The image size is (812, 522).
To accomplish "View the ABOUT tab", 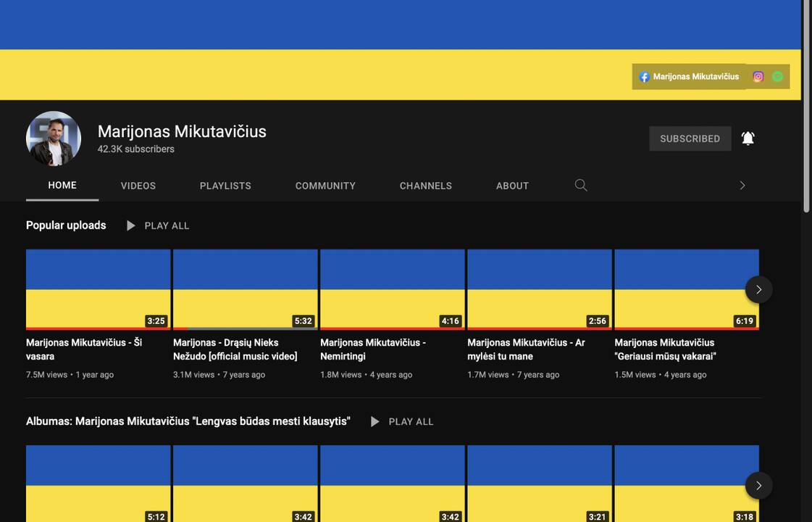I will (512, 186).
